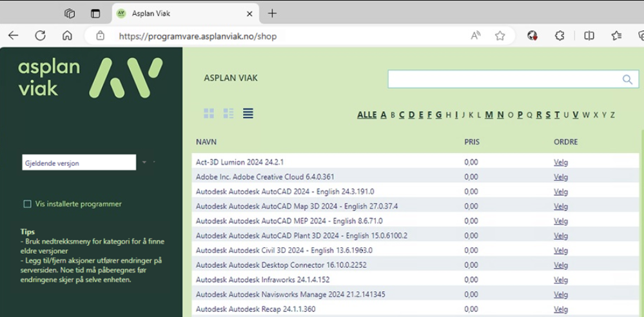Toggle the vertical tabs icon
Image resolution: width=644 pixels, height=317 pixels.
[95, 14]
